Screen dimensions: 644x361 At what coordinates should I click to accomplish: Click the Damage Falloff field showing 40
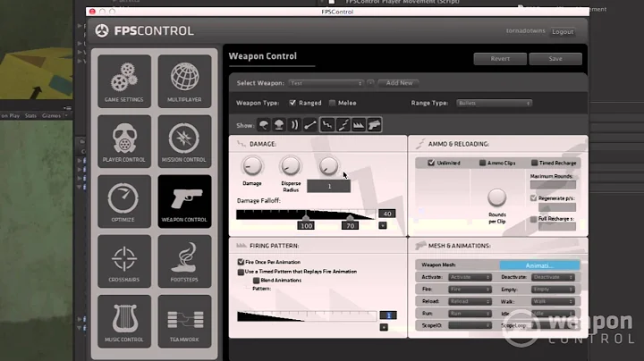(387, 214)
